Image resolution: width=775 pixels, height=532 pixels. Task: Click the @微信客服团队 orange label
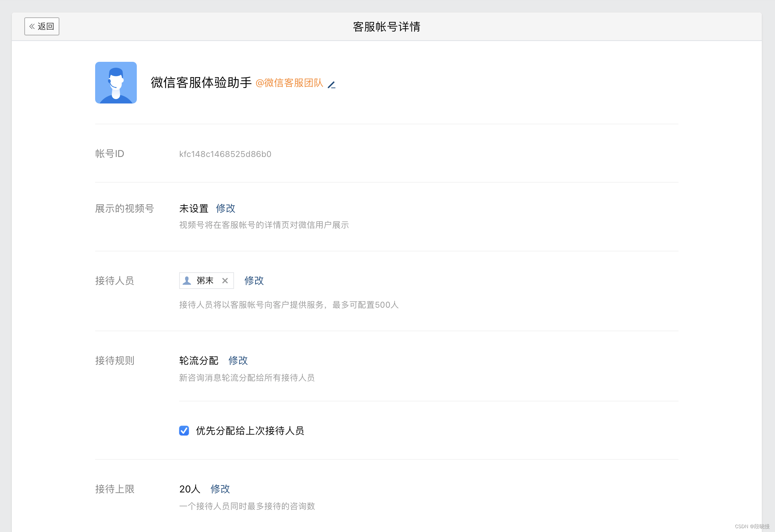coord(289,83)
